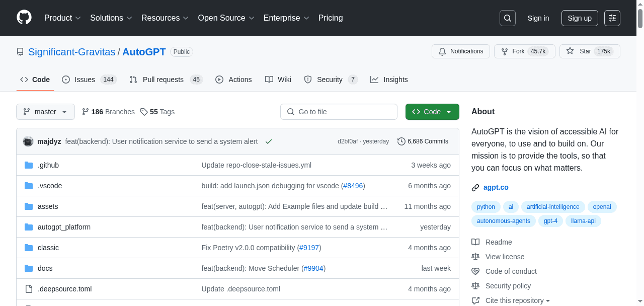Open the Security tab
Image resolution: width=644 pixels, height=306 pixels.
(331, 80)
